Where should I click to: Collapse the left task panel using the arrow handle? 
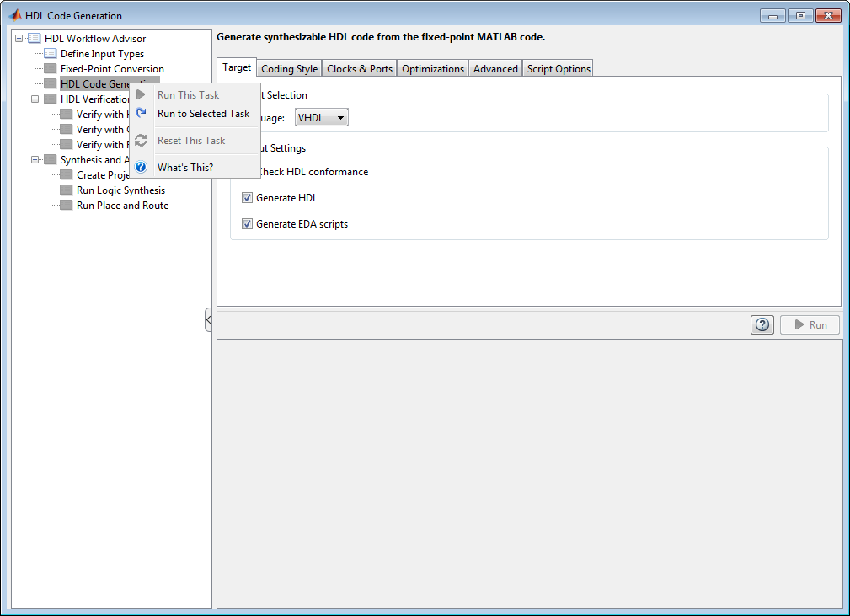click(208, 320)
